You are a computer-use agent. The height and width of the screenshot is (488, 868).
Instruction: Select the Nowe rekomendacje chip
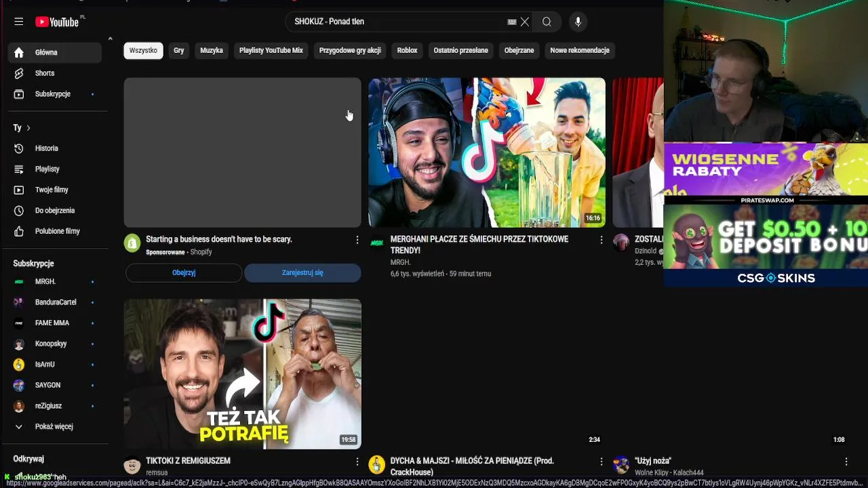pyautogui.click(x=580, y=50)
